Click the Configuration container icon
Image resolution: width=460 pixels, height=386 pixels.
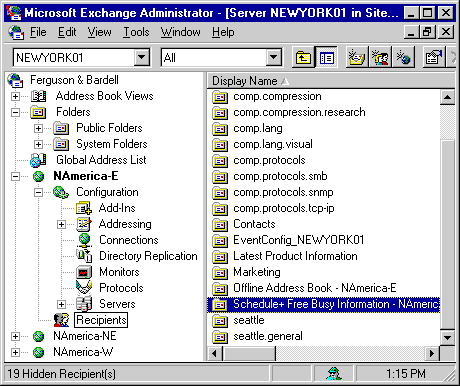click(61, 192)
